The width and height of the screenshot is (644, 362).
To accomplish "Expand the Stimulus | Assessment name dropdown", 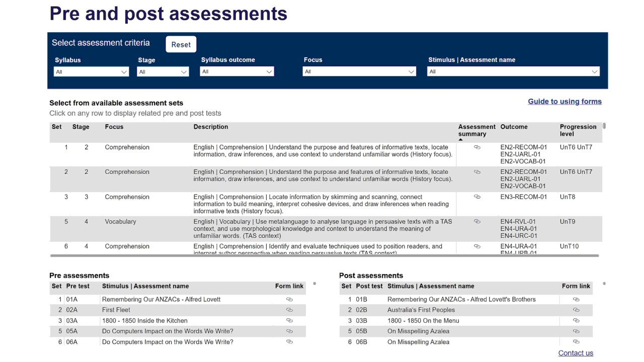I will click(x=513, y=71).
